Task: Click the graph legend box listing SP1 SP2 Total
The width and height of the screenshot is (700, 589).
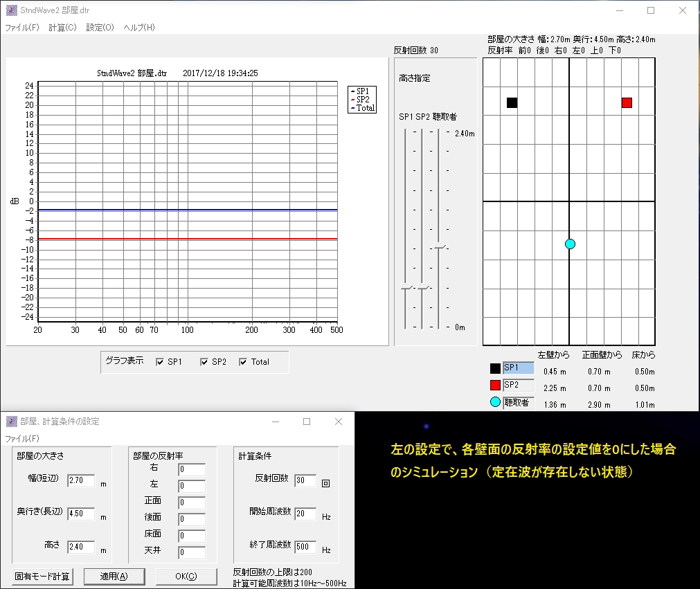Action: click(x=362, y=100)
